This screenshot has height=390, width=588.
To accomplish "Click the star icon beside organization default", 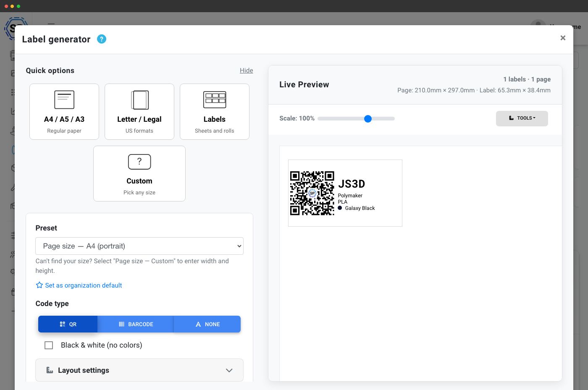I will coord(39,285).
